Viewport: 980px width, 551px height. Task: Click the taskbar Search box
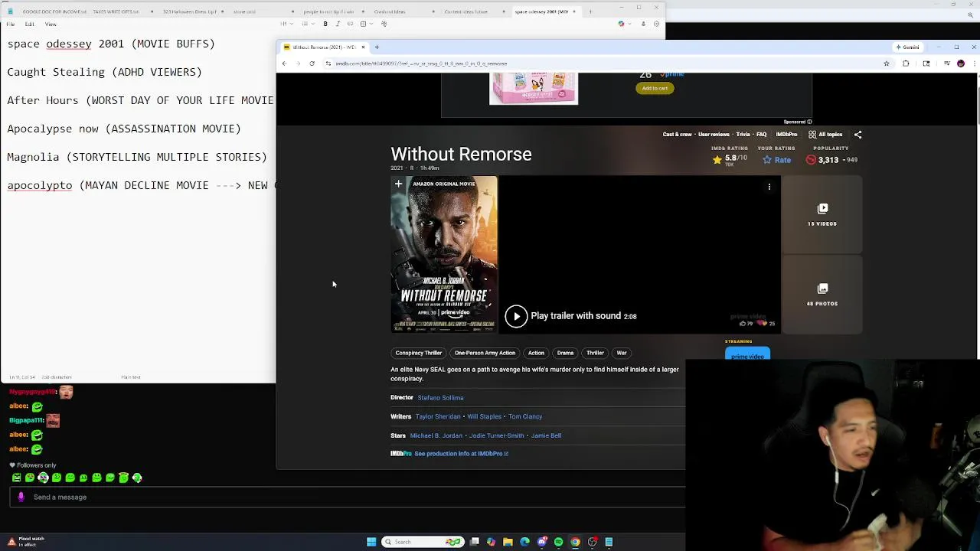423,542
